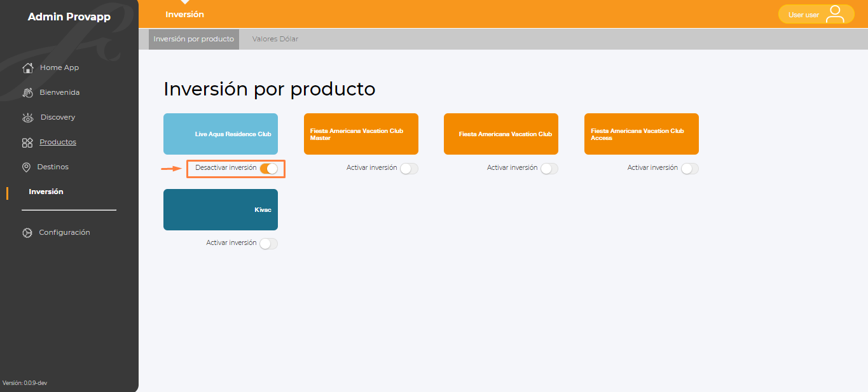Image resolution: width=868 pixels, height=392 pixels.
Task: Click the Version 0.0.9-dev text
Action: 25,383
